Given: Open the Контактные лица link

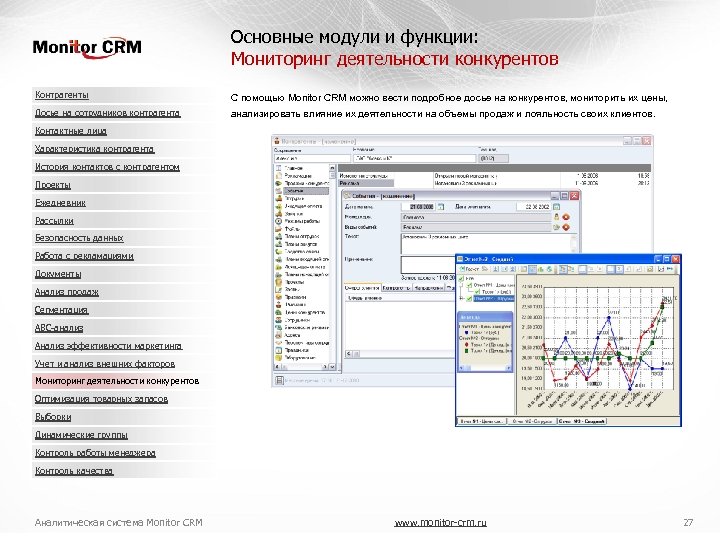Looking at the screenshot, I should point(71,130).
